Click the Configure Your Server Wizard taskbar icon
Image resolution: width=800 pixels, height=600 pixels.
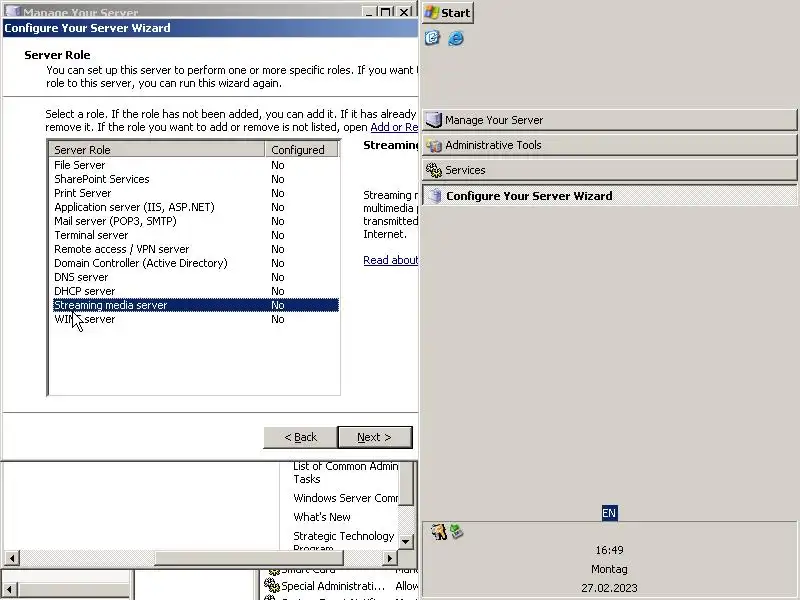tap(434, 195)
